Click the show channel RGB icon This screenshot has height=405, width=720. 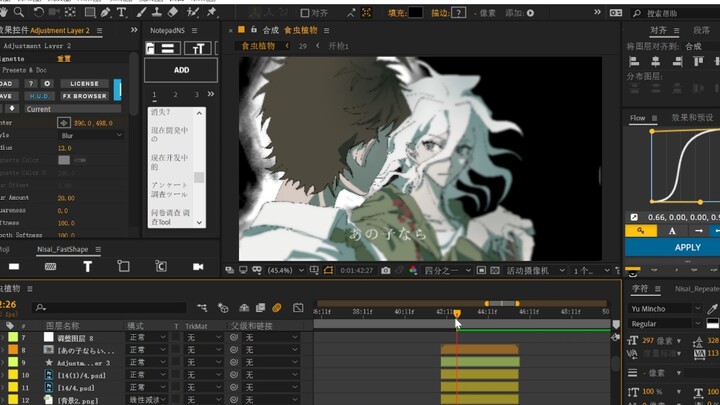click(413, 270)
